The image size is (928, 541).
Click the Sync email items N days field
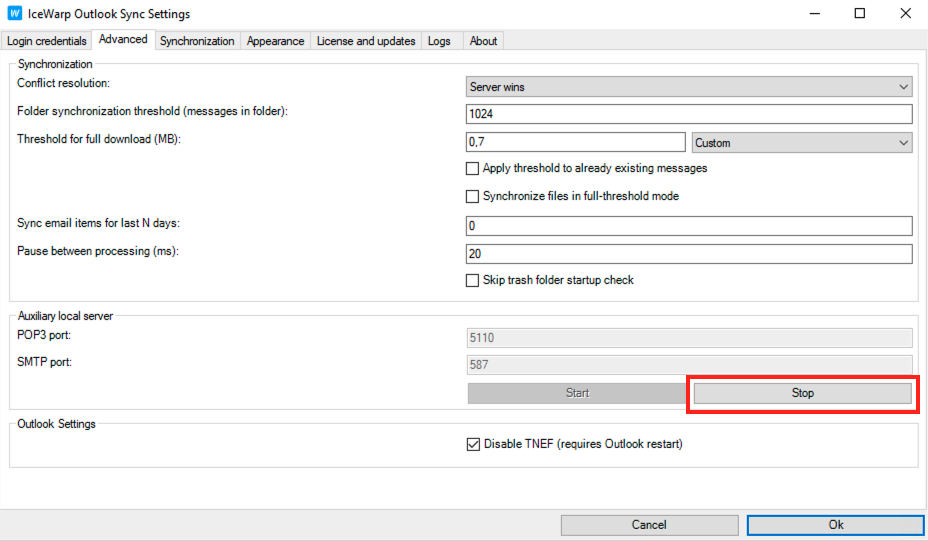coord(689,226)
